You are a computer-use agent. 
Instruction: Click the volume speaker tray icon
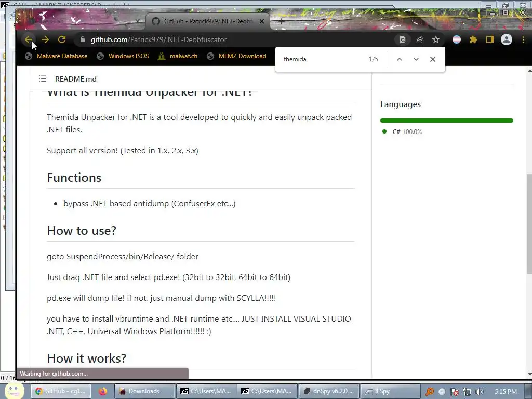click(479, 392)
